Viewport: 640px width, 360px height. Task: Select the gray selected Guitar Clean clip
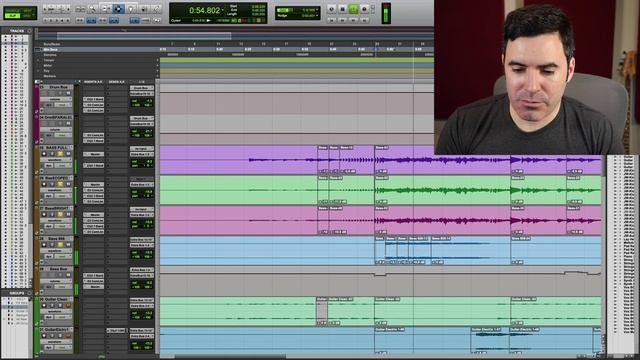pos(322,312)
